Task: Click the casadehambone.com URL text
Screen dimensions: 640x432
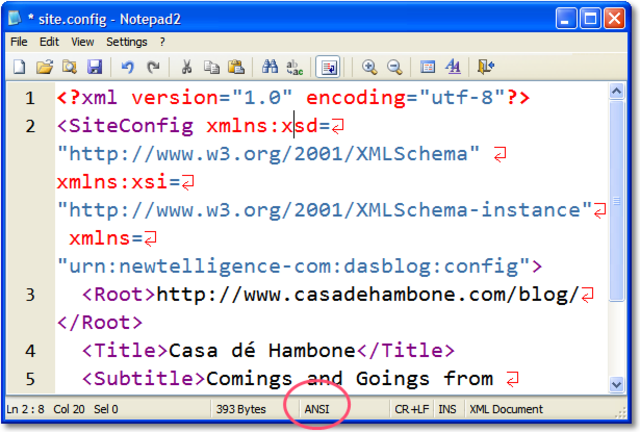Action: pyautogui.click(x=367, y=295)
